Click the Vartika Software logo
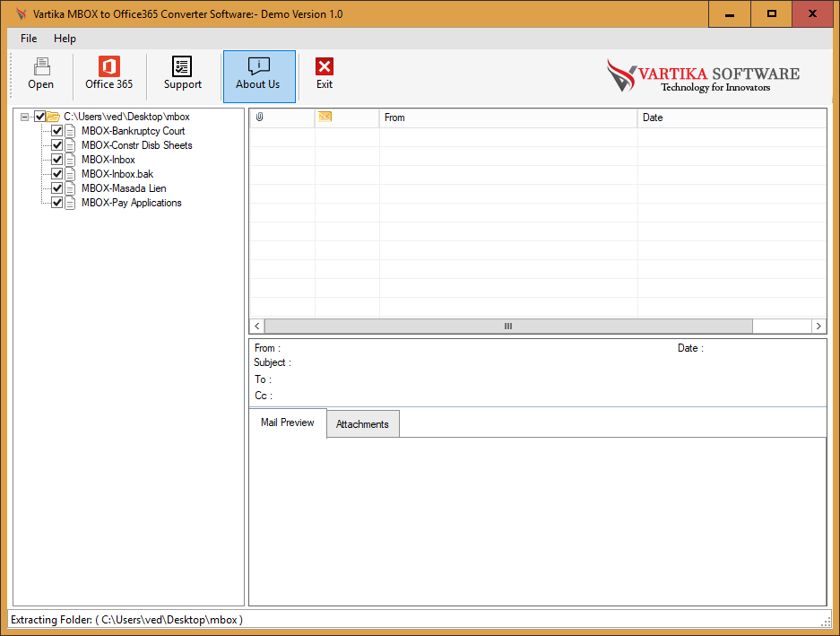The height and width of the screenshot is (636, 840). (703, 75)
